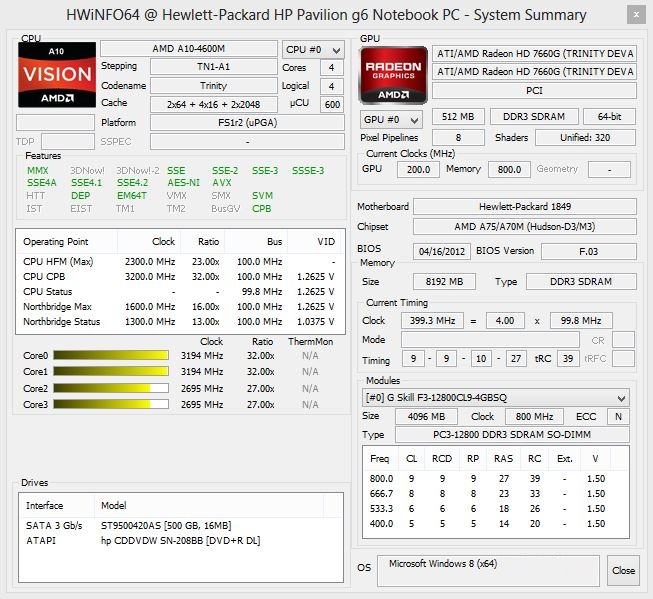The width and height of the screenshot is (653, 599).
Task: Click the ECC value N field
Action: (618, 417)
